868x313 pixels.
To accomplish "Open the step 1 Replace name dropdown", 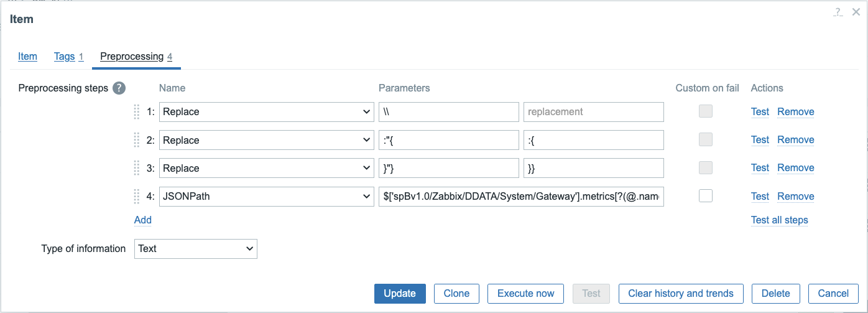I will (x=267, y=112).
